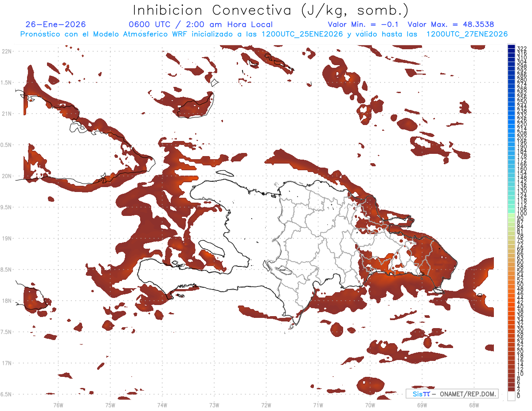Click the white swatch beside 0 in legend
Viewport: 532px width, 411px height.
pos(511,395)
